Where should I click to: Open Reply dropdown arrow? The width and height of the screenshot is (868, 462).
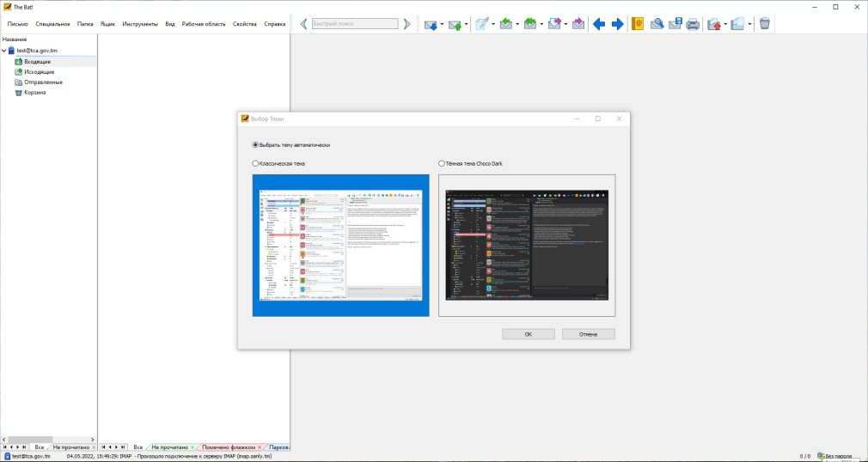[517, 24]
